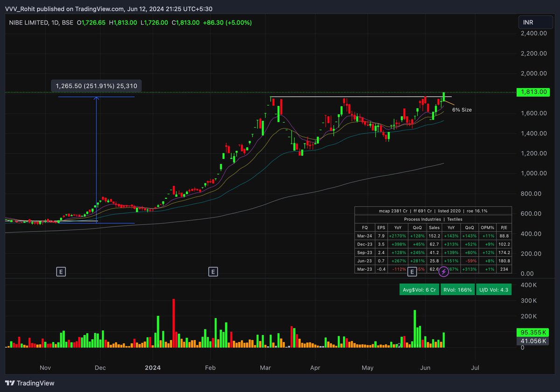Open the INR currency selector
560x392 pixels.
[x=536, y=22]
